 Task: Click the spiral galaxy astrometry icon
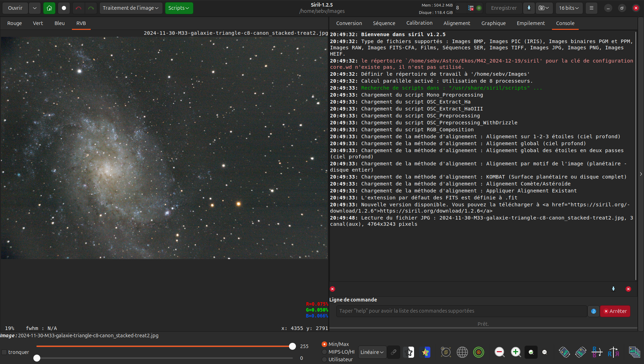click(446, 352)
